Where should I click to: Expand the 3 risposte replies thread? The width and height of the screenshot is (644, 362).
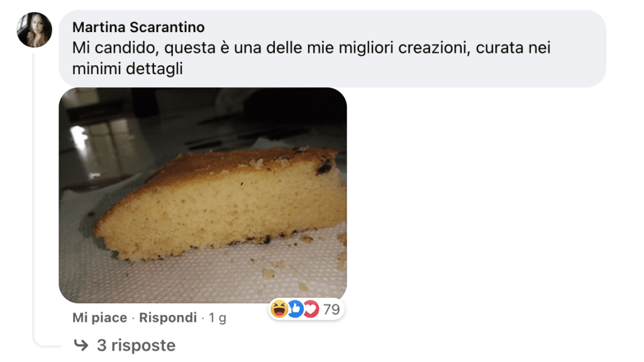136,345
